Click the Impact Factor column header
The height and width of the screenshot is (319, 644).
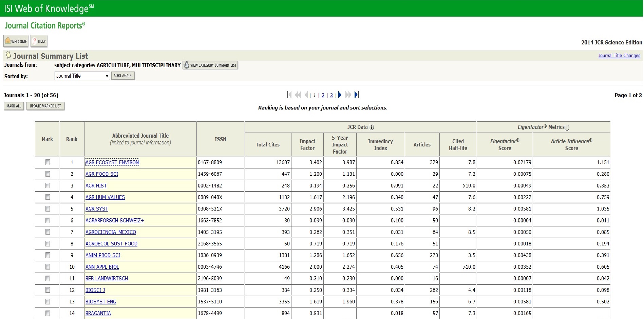click(307, 145)
